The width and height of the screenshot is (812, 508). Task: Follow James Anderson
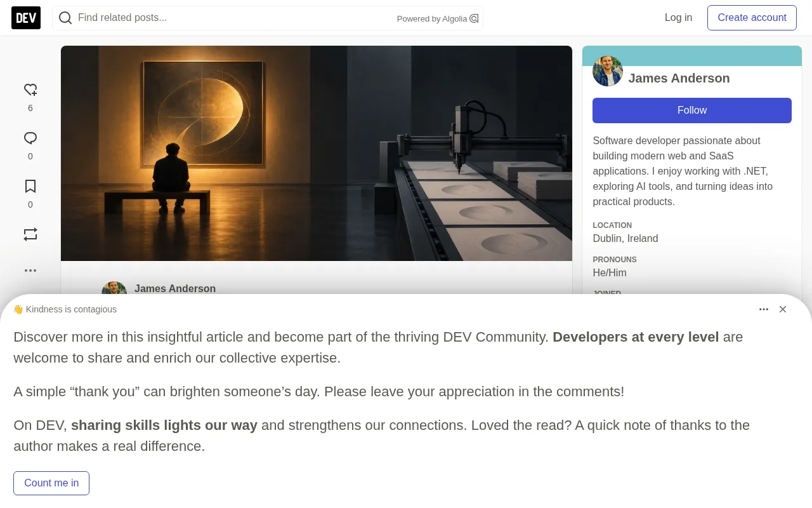[692, 110]
